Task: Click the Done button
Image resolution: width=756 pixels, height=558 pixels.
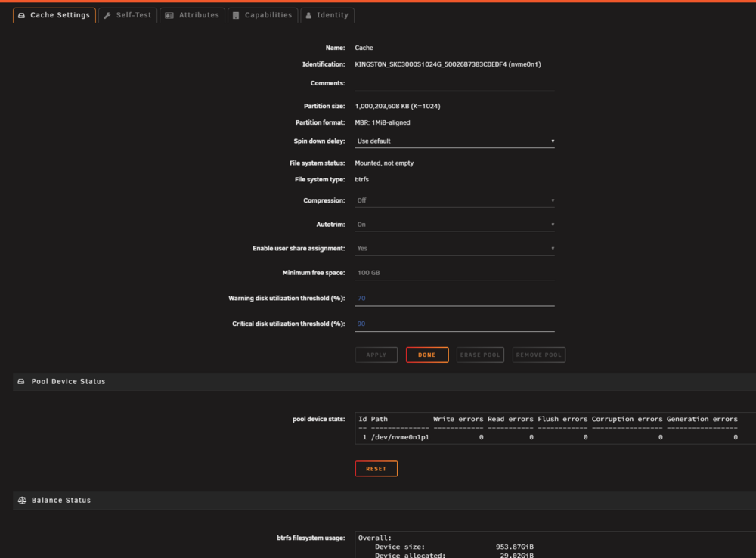Action: 427,355
